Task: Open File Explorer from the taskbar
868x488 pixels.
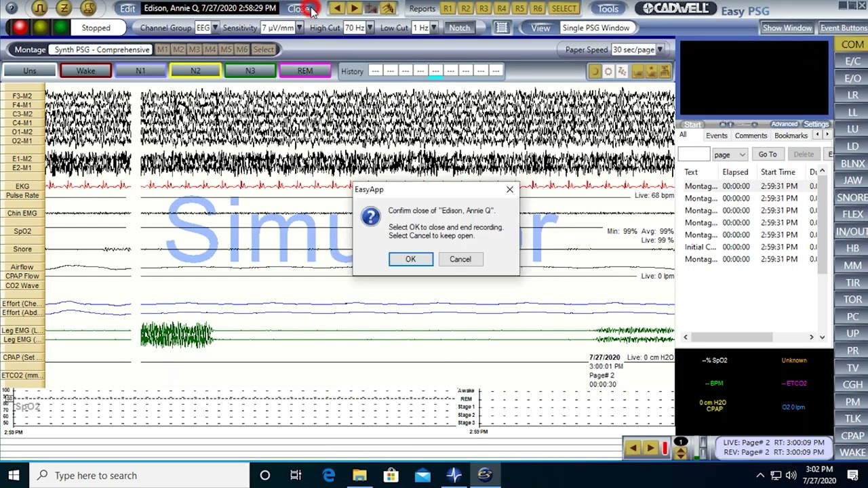Action: click(359, 475)
